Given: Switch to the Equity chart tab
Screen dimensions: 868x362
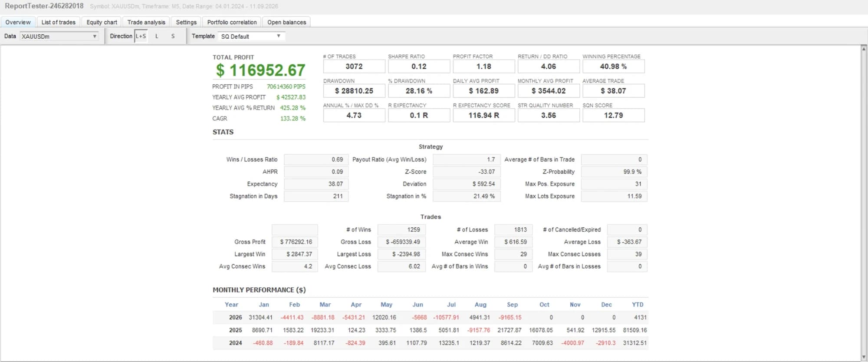Looking at the screenshot, I should coord(102,22).
